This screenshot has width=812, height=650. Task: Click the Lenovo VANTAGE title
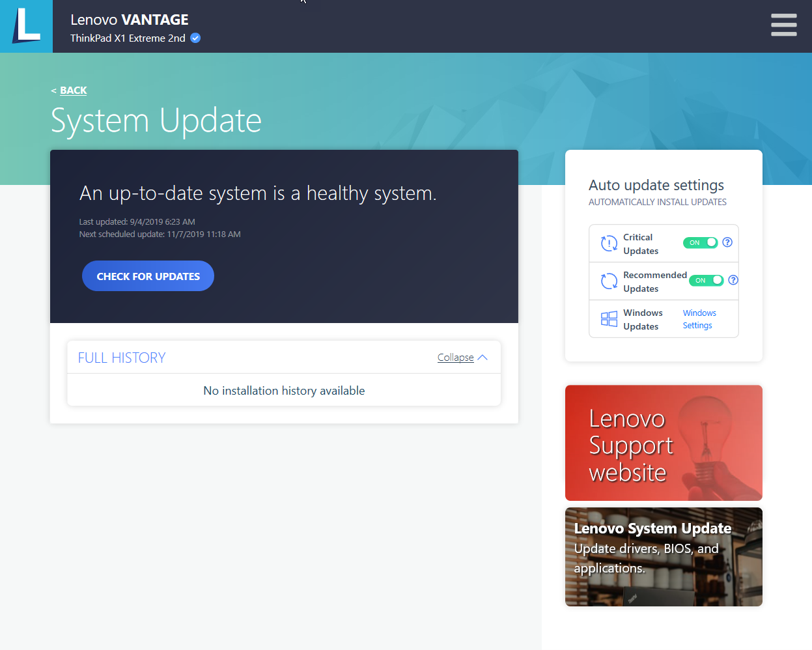(130, 20)
